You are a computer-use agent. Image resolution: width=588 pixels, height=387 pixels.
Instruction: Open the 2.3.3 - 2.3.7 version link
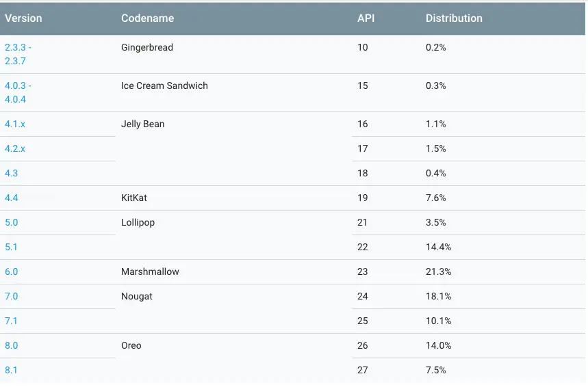click(18, 54)
